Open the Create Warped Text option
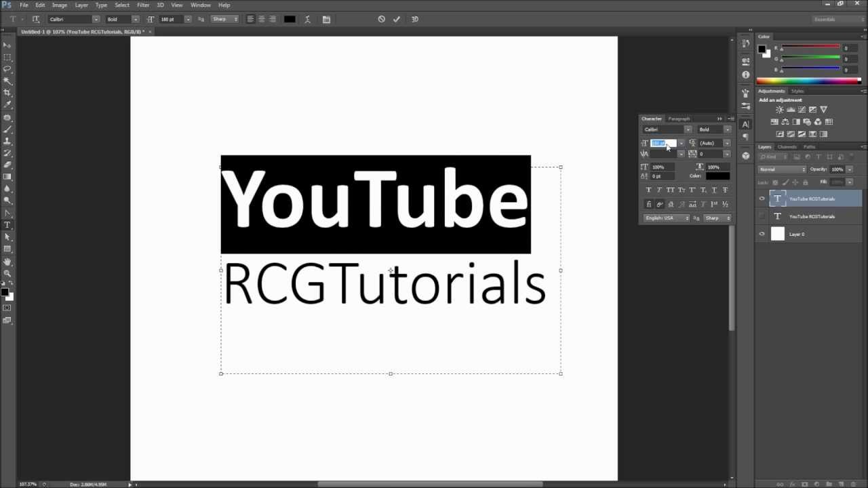Screen dimensions: 868x488 (x=307, y=19)
